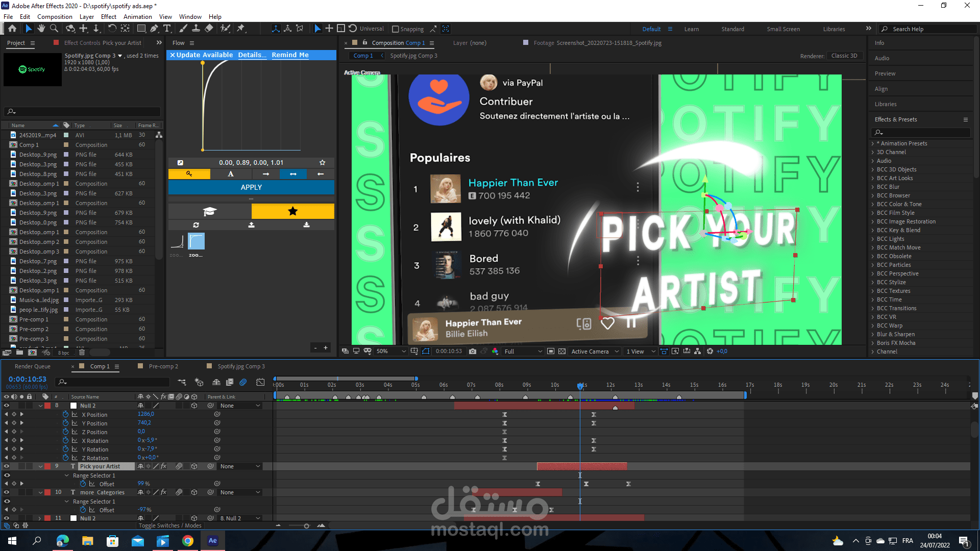Hide the Pick your Artist layer
This screenshot has height=551, width=980.
pos(7,466)
